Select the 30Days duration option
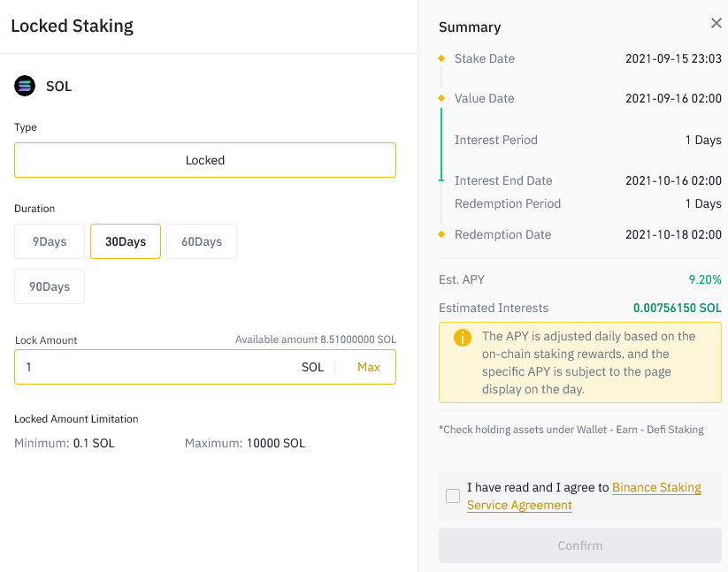Viewport: 728px width, 572px height. point(126,241)
